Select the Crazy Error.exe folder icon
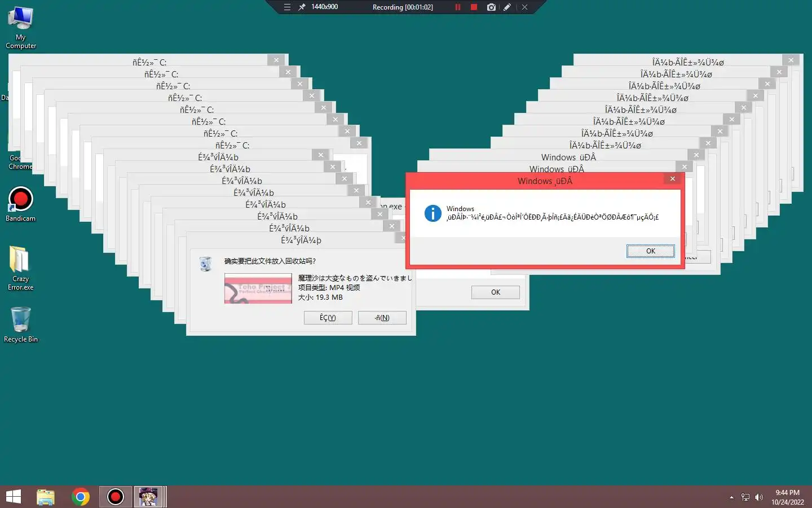812x508 pixels. pyautogui.click(x=21, y=268)
